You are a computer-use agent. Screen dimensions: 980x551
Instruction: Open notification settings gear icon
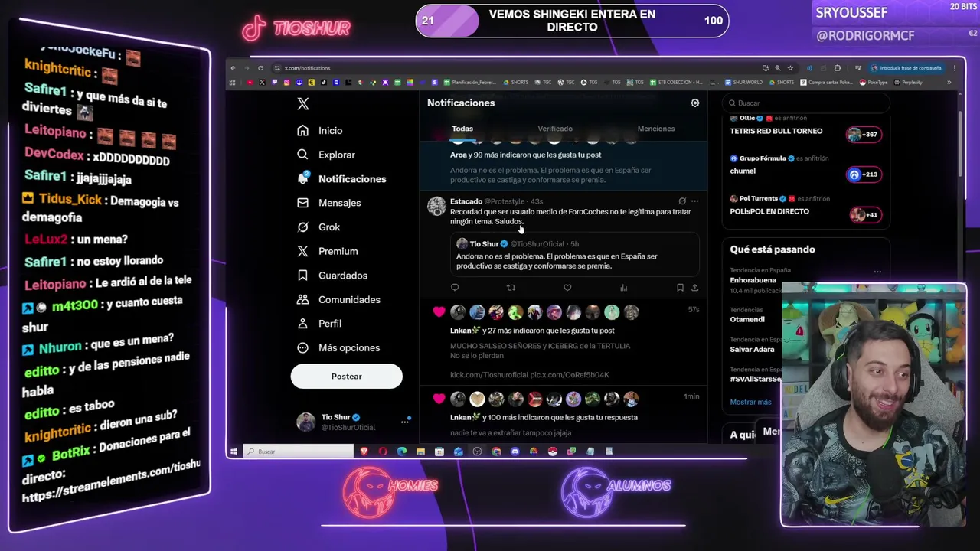(x=695, y=103)
